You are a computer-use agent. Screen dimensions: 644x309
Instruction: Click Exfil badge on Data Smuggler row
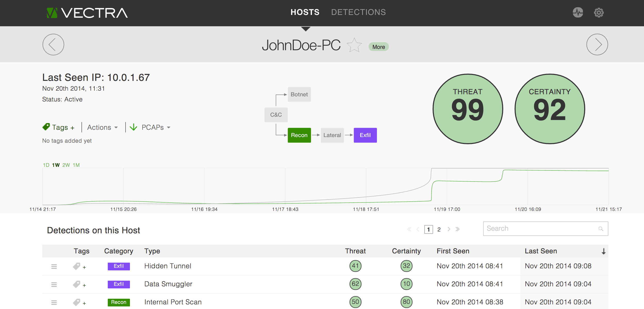pyautogui.click(x=119, y=284)
